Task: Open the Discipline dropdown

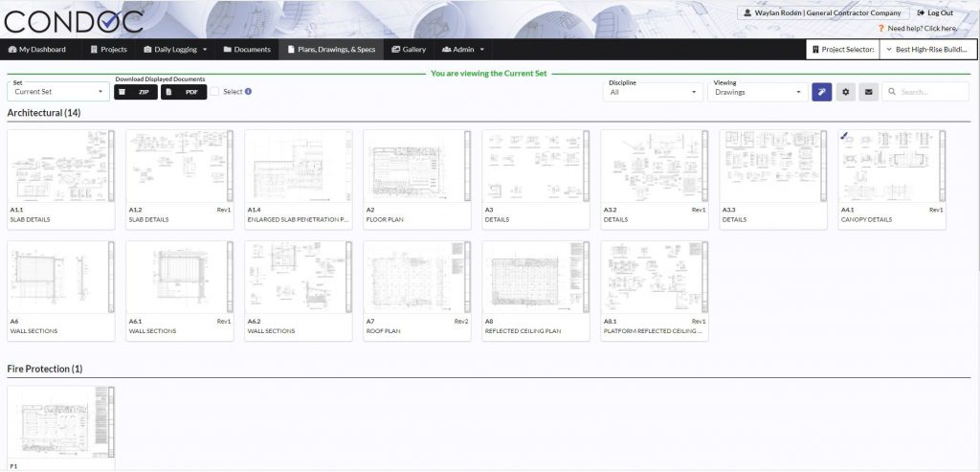Action: click(653, 91)
